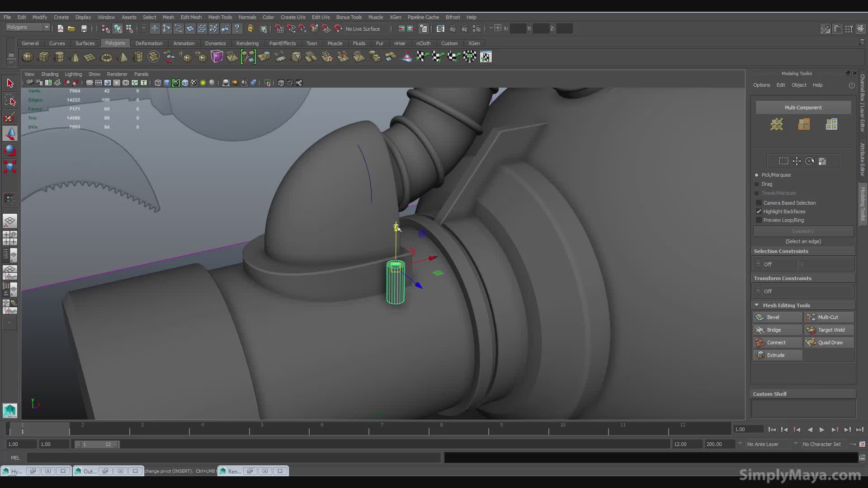Click the Maya logo icon in toolbox
Screen dimensions: 868x488
pos(10,410)
